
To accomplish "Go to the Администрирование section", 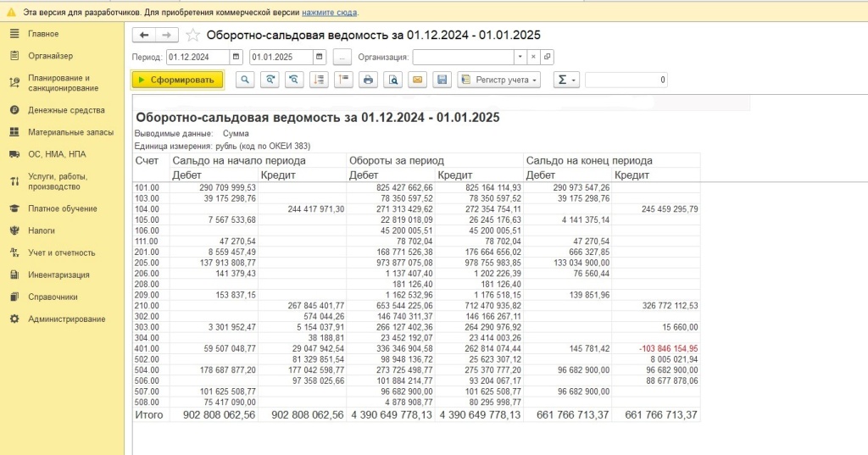I will pos(66,319).
